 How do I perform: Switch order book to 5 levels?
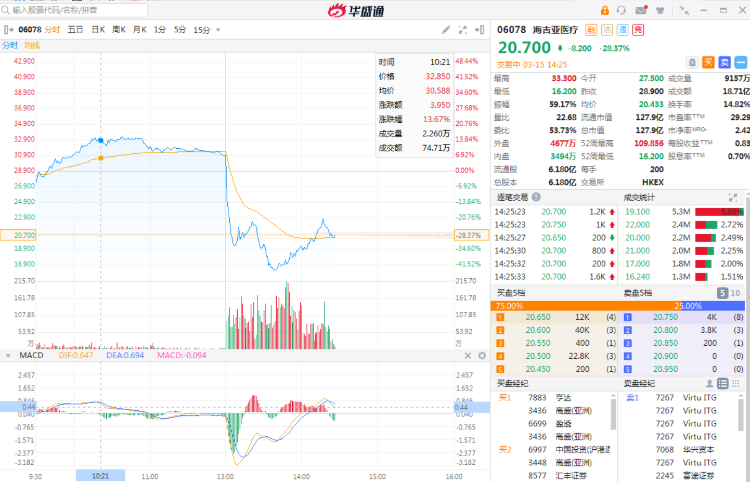(x=722, y=293)
